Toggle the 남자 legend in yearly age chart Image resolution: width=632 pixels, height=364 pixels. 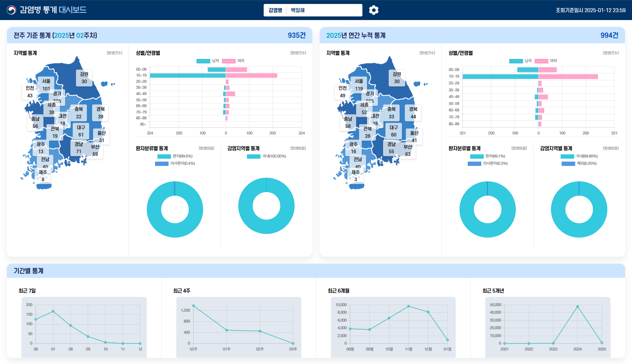(520, 61)
